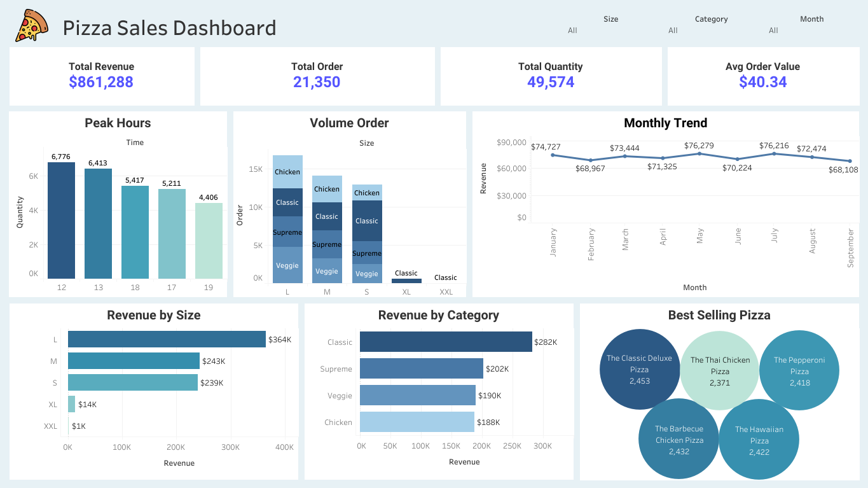Screen dimensions: 868x488
Task: Select The Classic Deluxe Pizza bubble
Action: (x=639, y=369)
